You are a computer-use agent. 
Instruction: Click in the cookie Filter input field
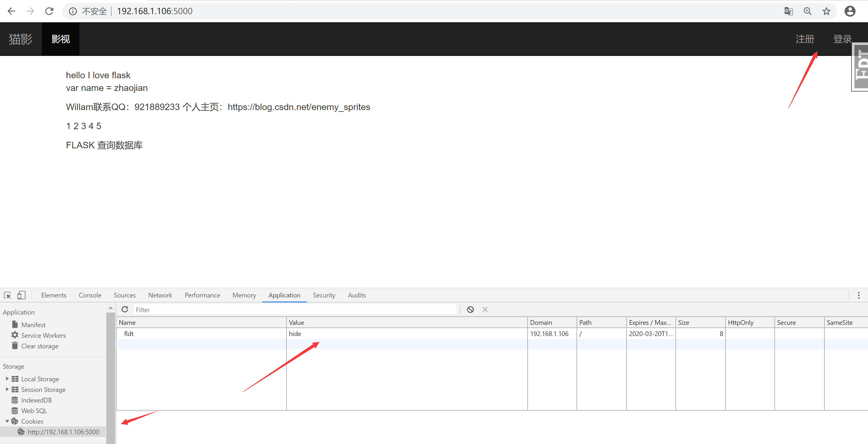click(295, 310)
